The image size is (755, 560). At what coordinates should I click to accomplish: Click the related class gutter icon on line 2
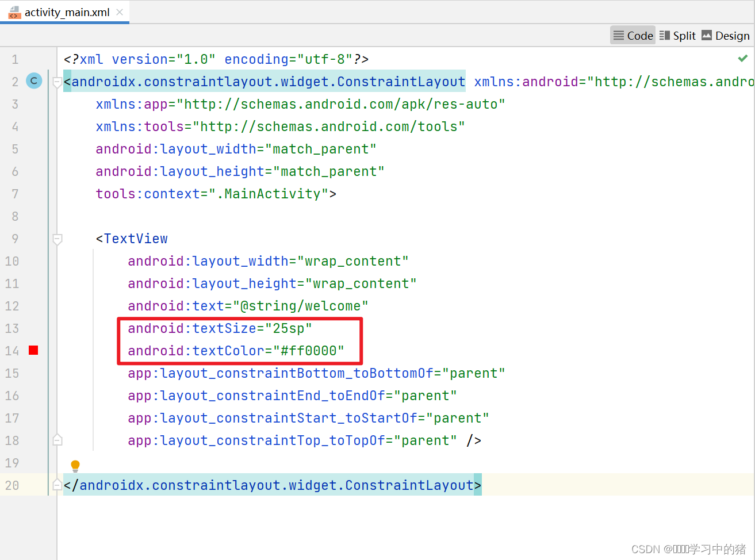tap(34, 81)
